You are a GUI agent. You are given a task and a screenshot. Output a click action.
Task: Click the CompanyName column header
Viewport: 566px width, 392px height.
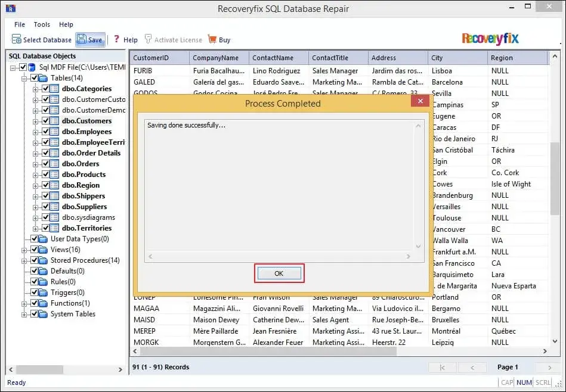pos(219,58)
